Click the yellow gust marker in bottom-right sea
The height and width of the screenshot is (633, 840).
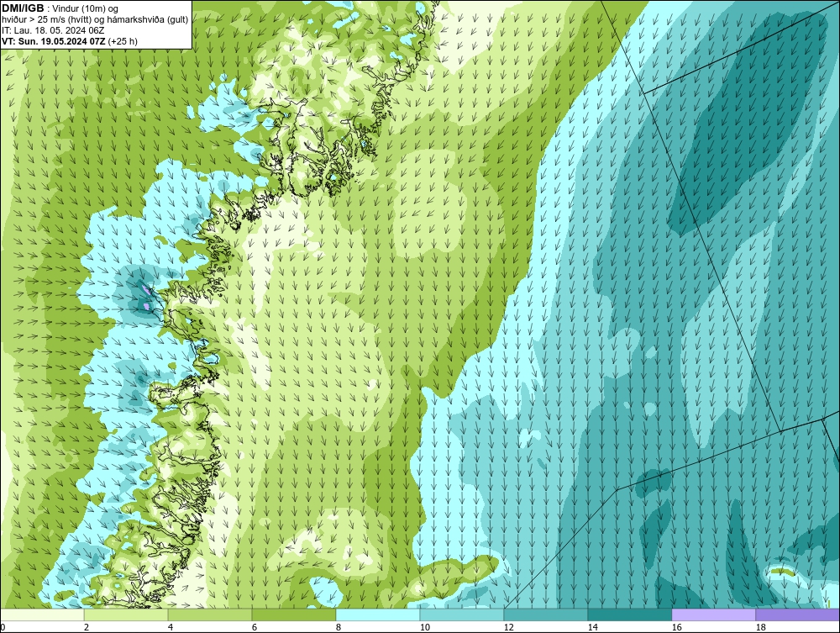pyautogui.click(x=781, y=572)
